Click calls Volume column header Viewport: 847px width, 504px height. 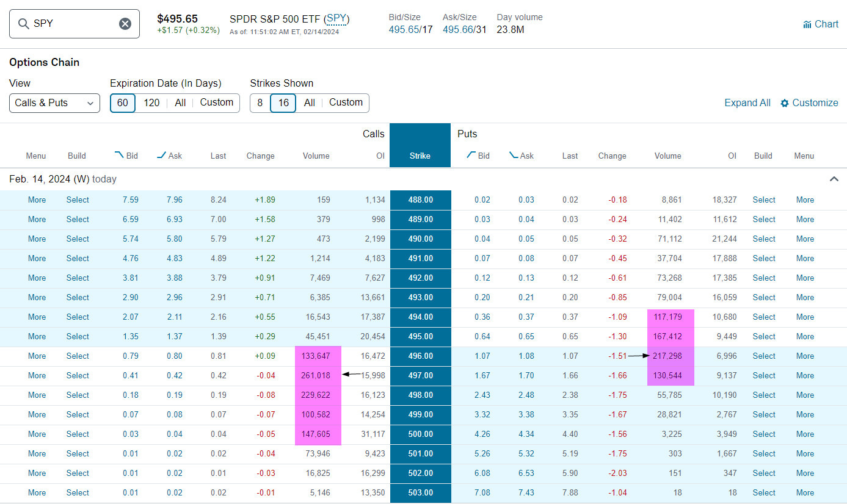coord(316,156)
